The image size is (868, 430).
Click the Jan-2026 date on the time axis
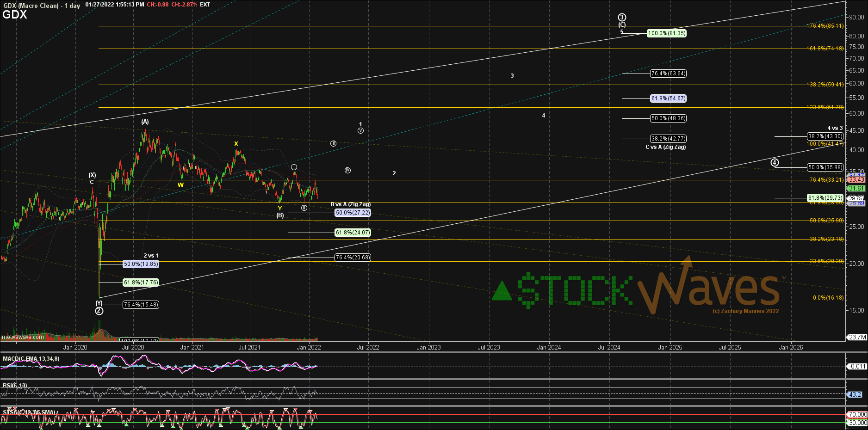791,347
